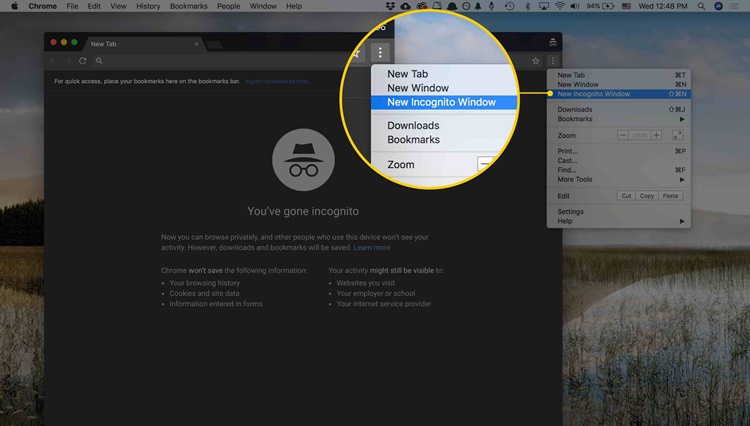This screenshot has width=750, height=426.
Task: Open the Time Machine menu bar icon
Action: point(509,6)
